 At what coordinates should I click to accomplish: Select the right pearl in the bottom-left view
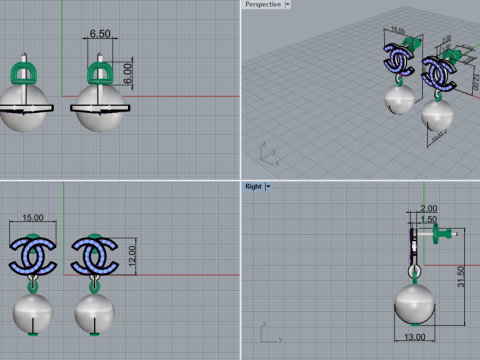point(95,313)
